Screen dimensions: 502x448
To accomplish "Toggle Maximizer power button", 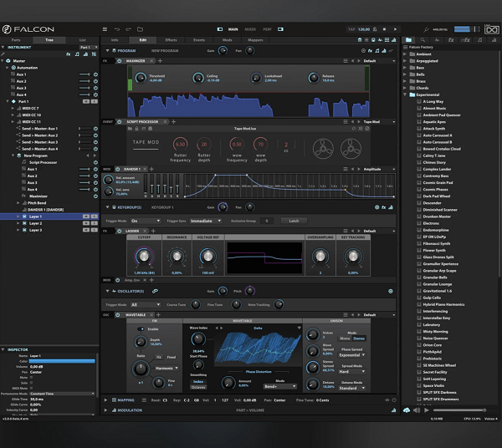I will click(x=120, y=61).
